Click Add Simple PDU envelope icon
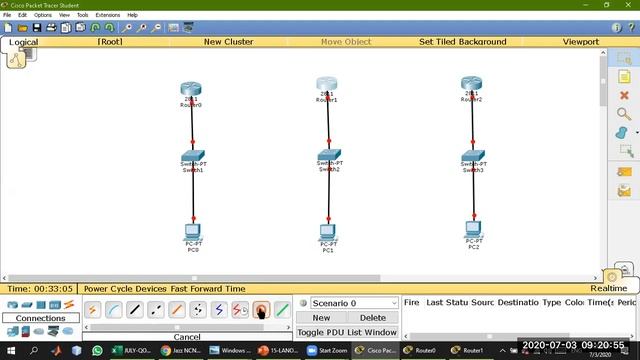 (x=624, y=172)
